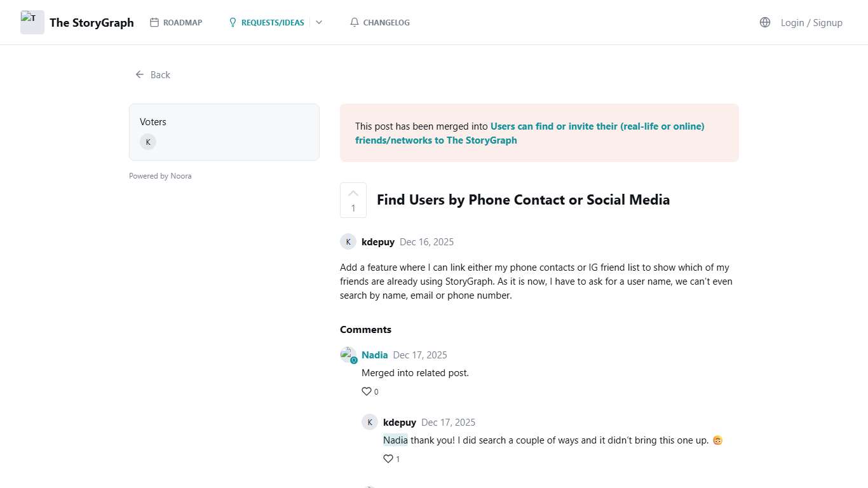The image size is (868, 488).
Task: Click the Login / Signup link
Action: coord(811,22)
